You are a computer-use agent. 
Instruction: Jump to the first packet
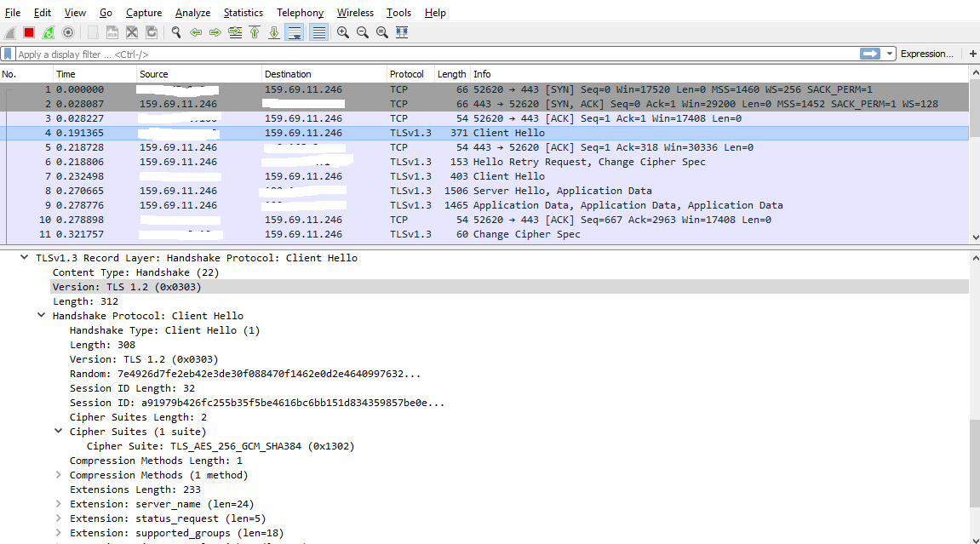255,32
